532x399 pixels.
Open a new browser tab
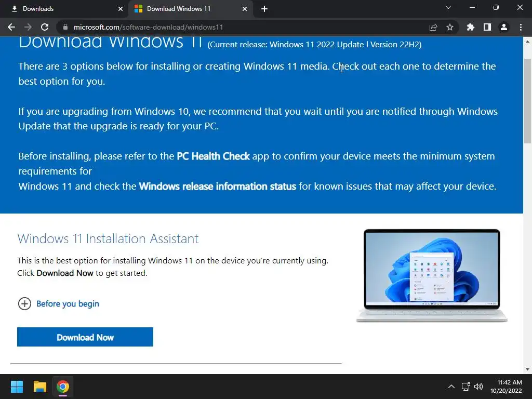point(264,9)
